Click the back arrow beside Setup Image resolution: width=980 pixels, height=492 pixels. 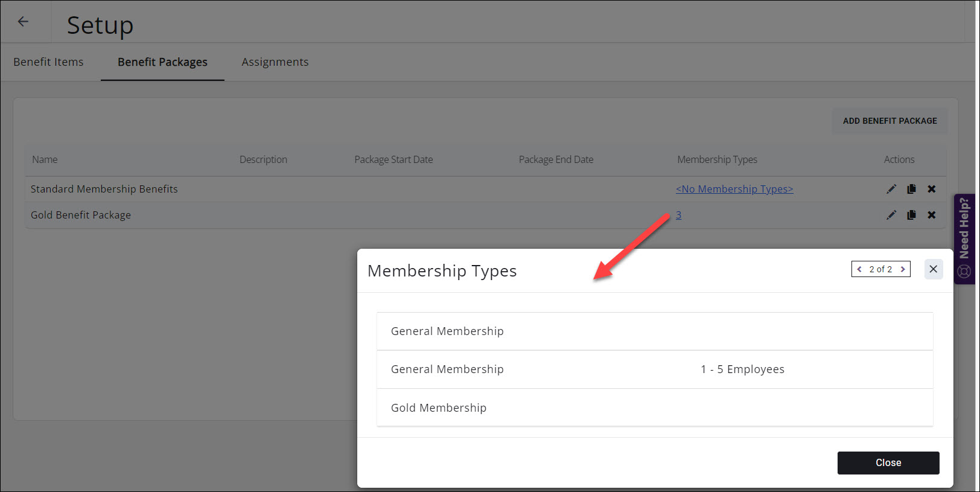pos(23,22)
